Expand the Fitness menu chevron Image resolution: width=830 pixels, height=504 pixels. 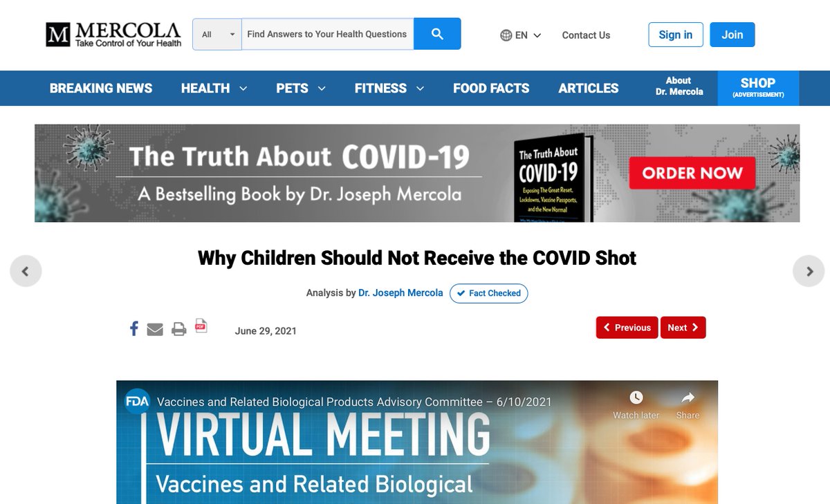[x=420, y=88]
